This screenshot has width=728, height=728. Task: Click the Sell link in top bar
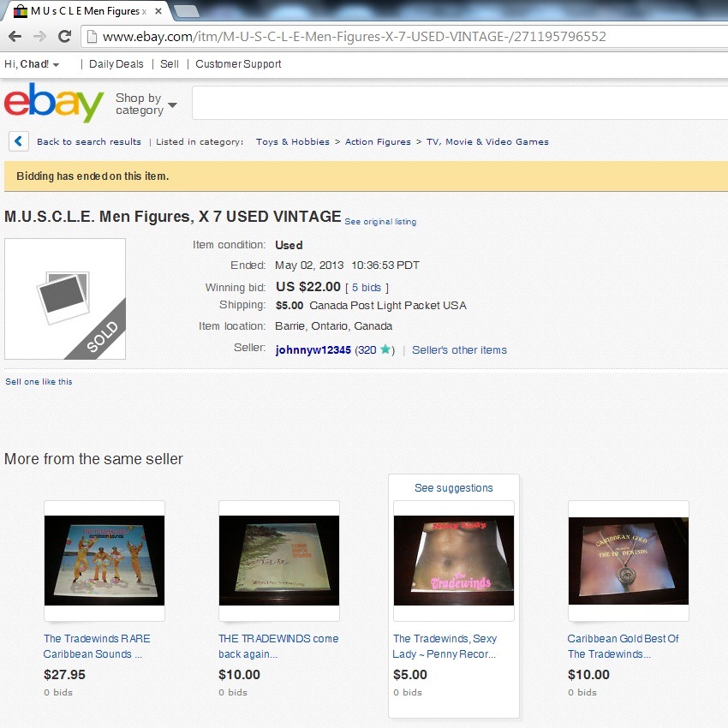[x=169, y=64]
